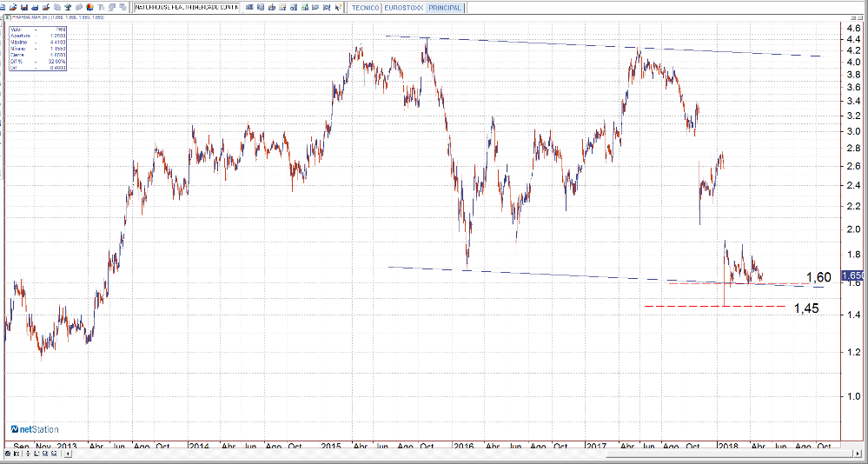Click the first chart icon after the symbol field
Viewport: 868px width, 464px height.
249,7
